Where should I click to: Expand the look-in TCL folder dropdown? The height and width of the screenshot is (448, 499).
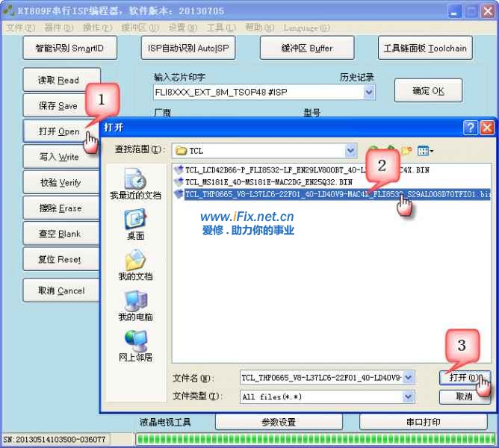pos(350,150)
